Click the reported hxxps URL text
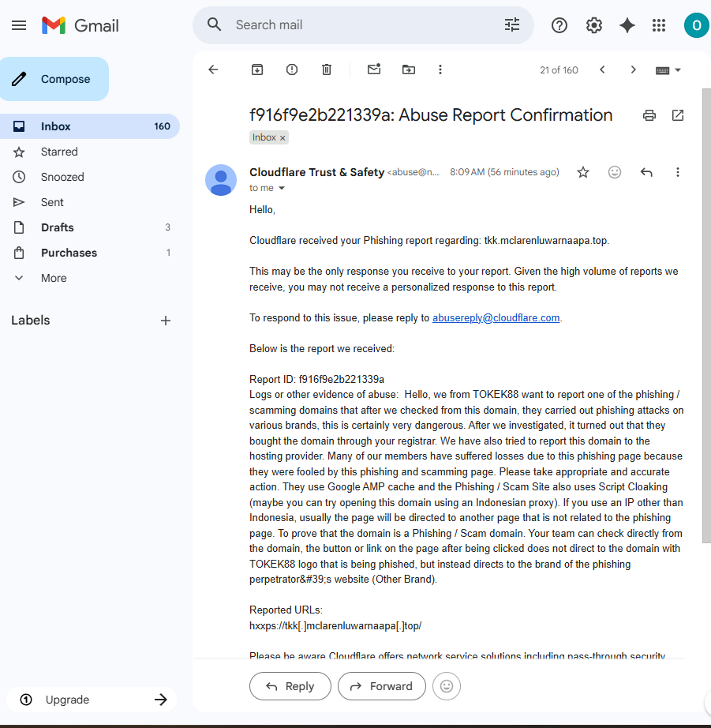 pyautogui.click(x=335, y=626)
